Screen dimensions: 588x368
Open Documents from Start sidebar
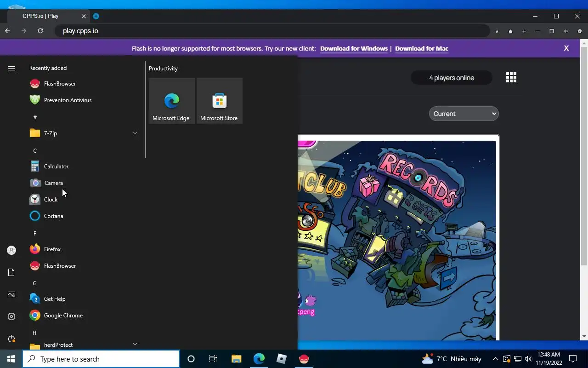(11, 272)
